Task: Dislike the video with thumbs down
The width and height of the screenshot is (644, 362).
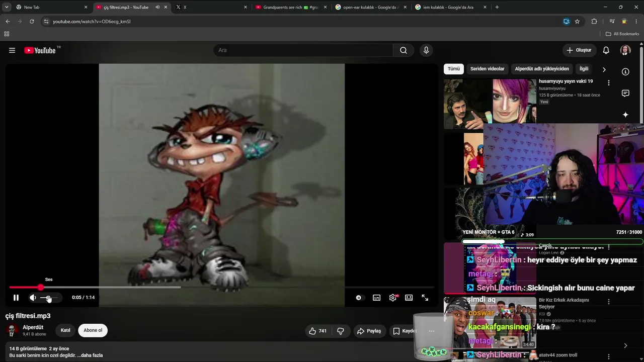Action: coord(341,331)
